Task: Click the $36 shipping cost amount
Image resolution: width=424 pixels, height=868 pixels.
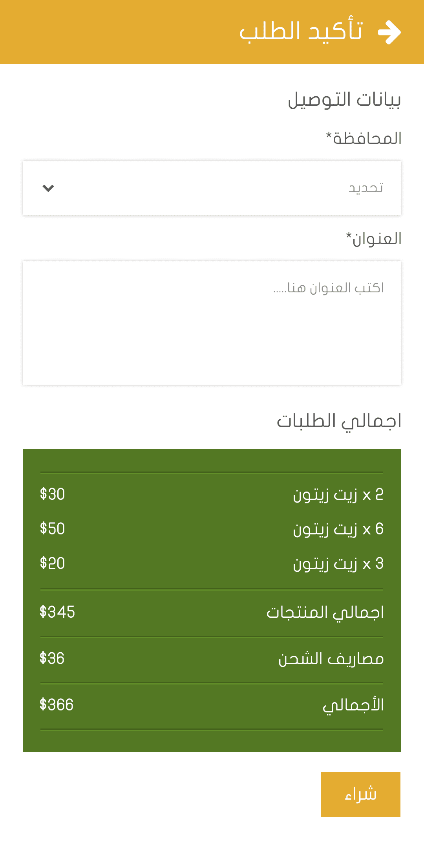Action: pyautogui.click(x=52, y=658)
